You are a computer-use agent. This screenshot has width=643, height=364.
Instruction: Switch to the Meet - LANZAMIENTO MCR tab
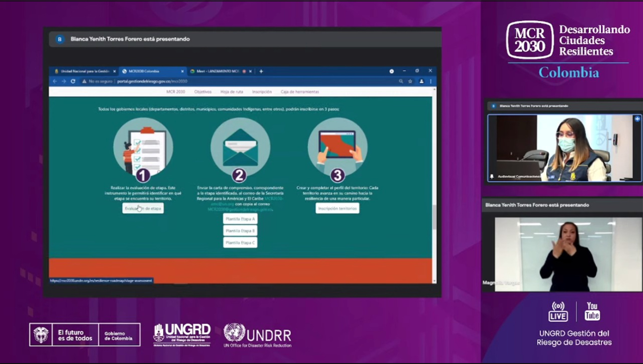pos(218,71)
